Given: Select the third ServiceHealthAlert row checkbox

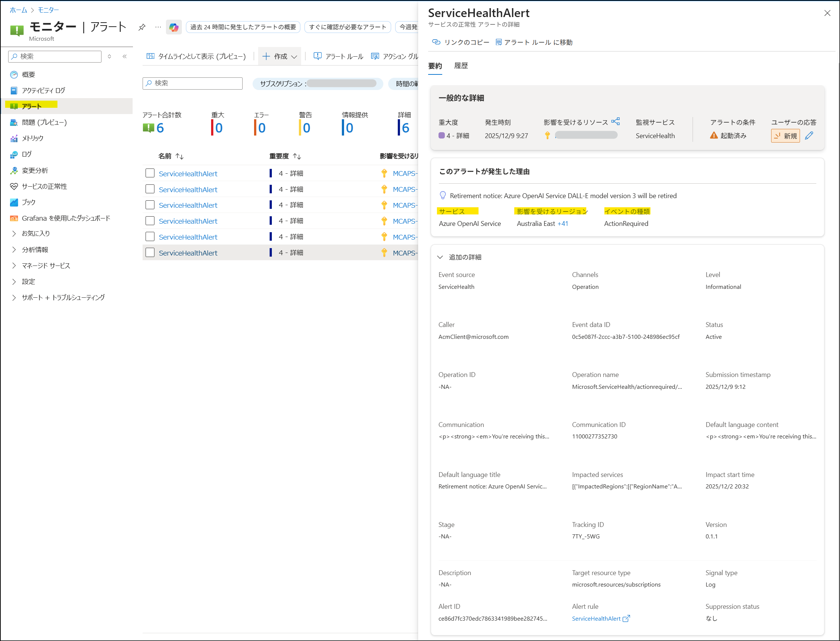Looking at the screenshot, I should (x=150, y=205).
